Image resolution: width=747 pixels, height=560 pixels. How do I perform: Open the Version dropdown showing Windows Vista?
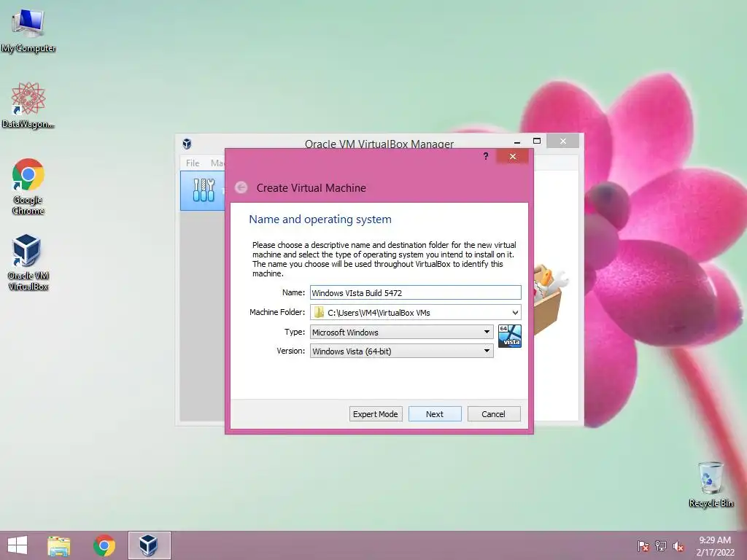coord(402,351)
